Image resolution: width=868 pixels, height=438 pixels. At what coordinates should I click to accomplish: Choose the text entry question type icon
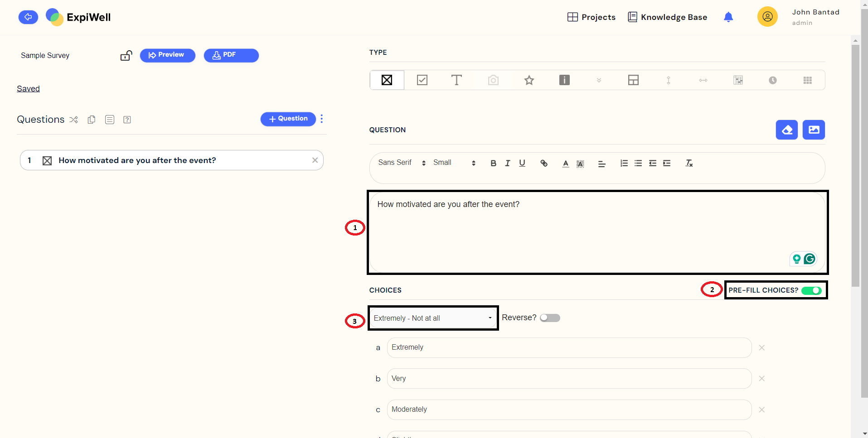coord(456,80)
